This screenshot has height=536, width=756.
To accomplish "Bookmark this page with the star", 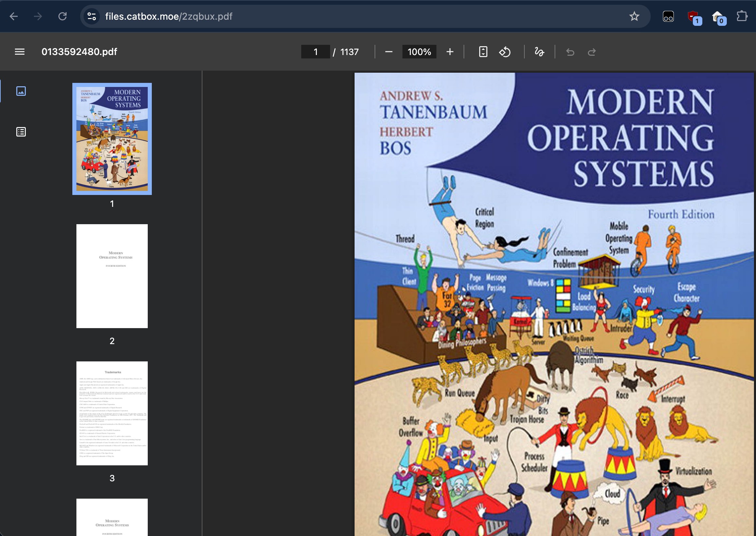I will tap(634, 16).
